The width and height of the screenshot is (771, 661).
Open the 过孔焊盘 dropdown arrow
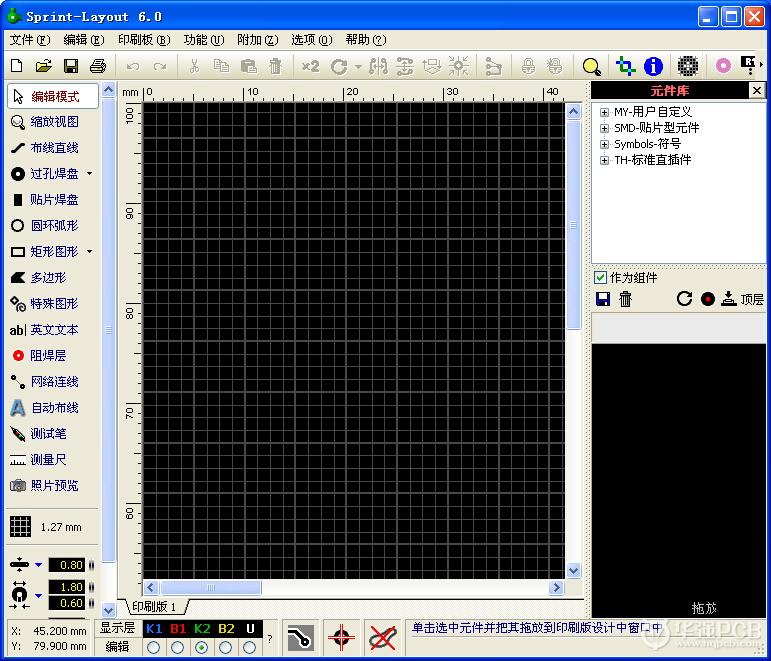coord(89,174)
